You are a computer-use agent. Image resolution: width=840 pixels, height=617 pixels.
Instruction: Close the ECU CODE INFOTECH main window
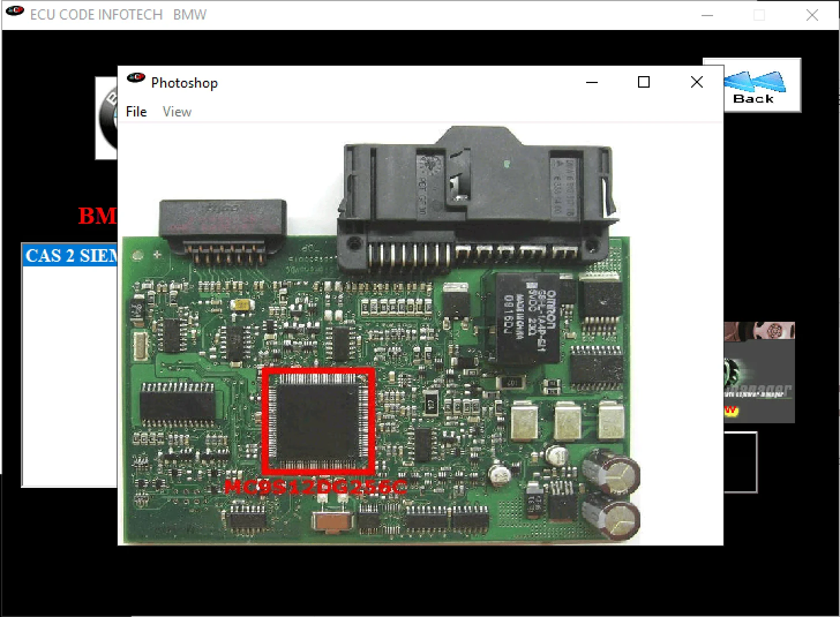(x=812, y=15)
